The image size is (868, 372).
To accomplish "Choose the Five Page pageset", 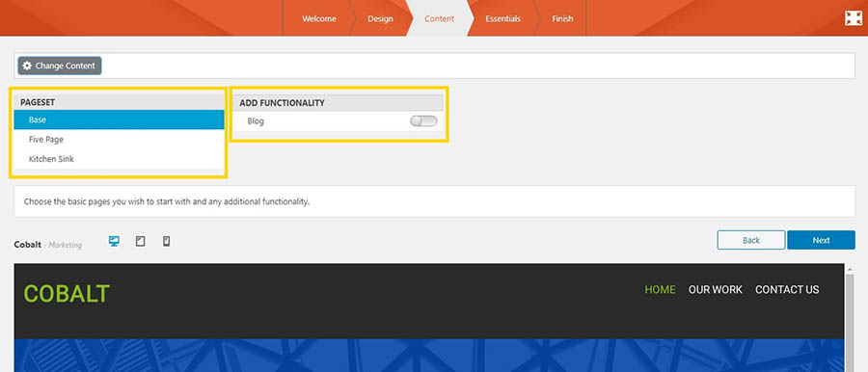I will [119, 140].
